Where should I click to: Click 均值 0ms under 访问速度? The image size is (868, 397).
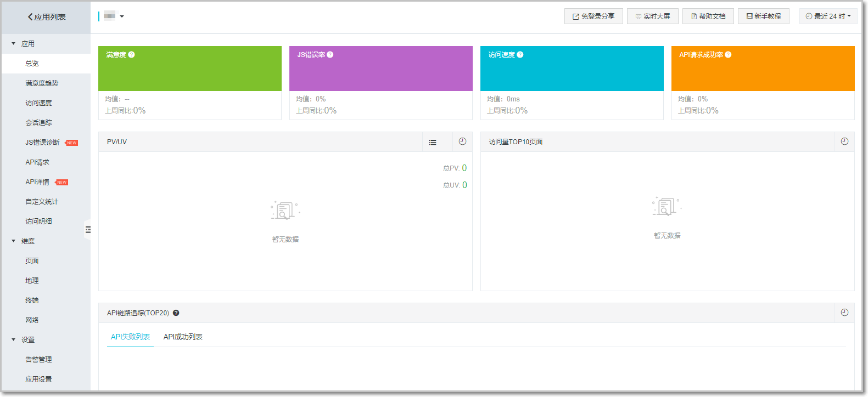tap(503, 99)
